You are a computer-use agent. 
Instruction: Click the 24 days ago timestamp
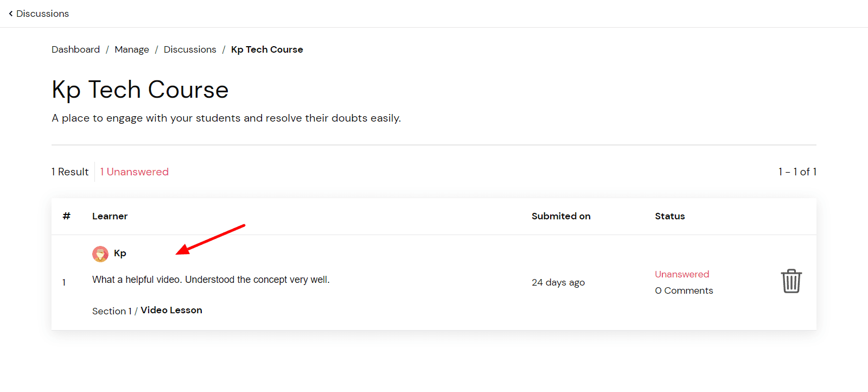(x=558, y=282)
